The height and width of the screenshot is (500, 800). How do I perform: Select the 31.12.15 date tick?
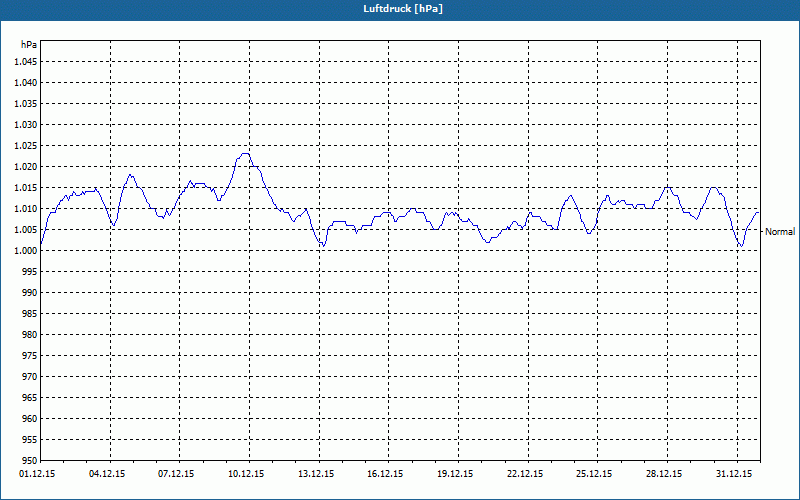[x=734, y=474]
